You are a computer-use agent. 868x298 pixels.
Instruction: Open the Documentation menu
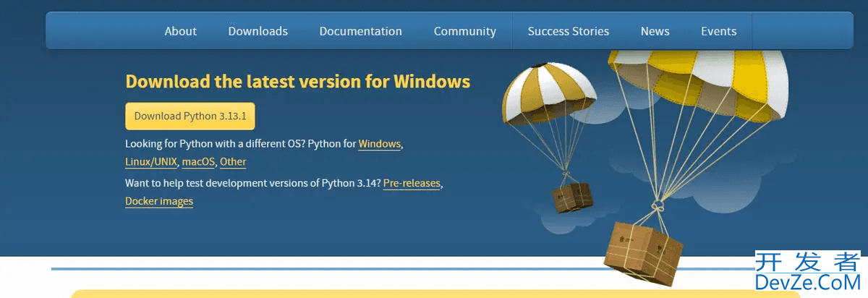(x=360, y=31)
